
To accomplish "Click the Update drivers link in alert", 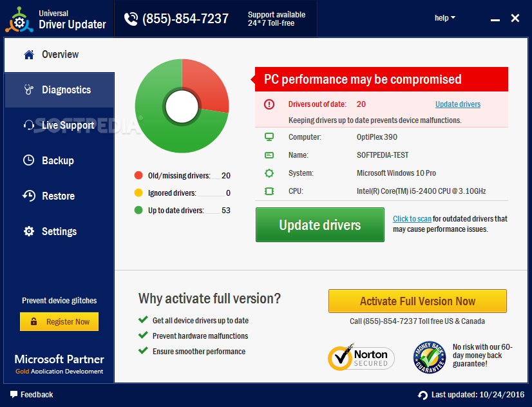I will pos(458,104).
